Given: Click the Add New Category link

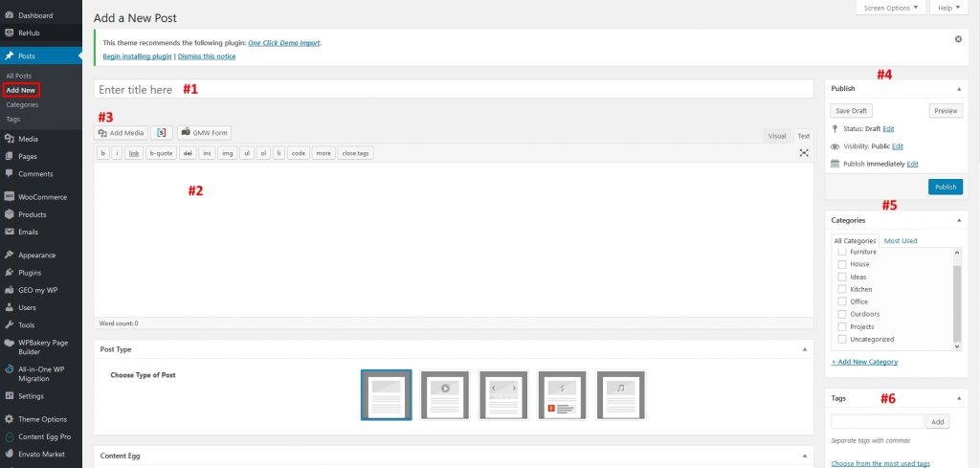Looking at the screenshot, I should [x=865, y=362].
